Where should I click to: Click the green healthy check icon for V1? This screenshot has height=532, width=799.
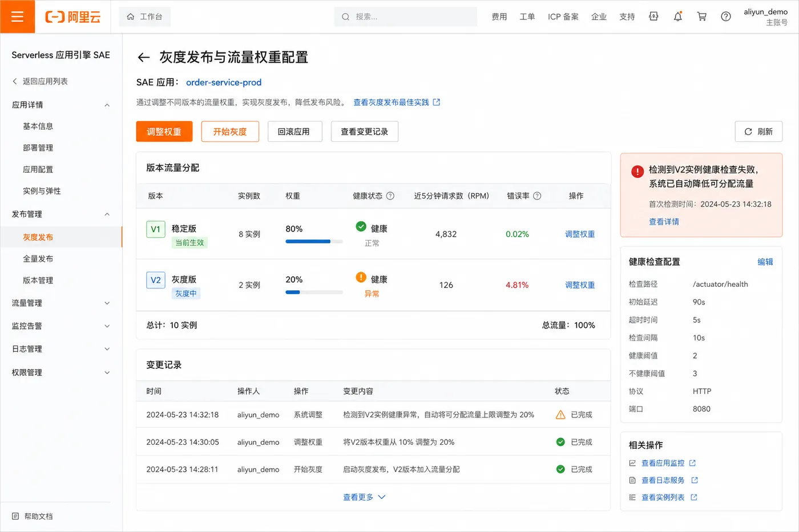point(361,226)
